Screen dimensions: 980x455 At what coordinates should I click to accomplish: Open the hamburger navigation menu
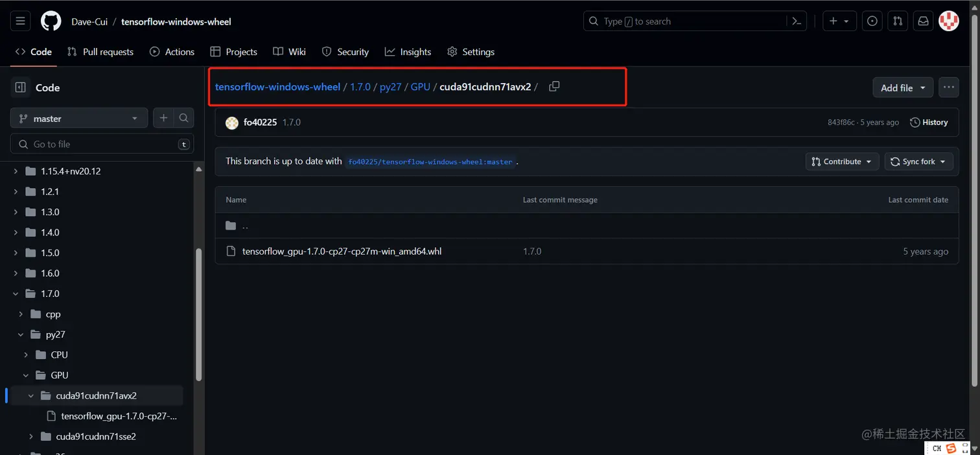point(20,21)
